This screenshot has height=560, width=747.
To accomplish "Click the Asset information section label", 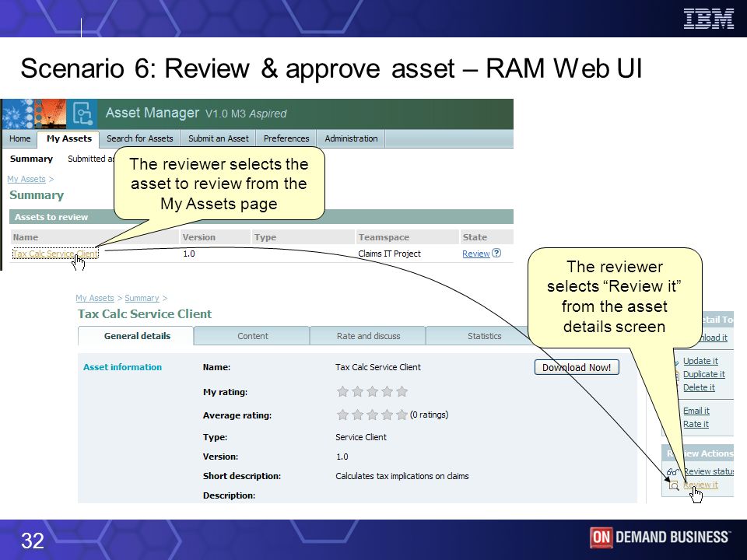I will tap(122, 367).
